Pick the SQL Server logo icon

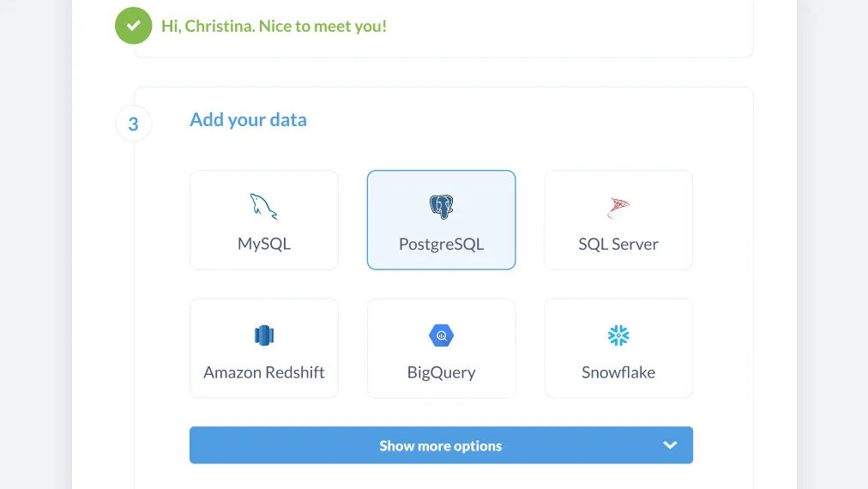(x=618, y=208)
